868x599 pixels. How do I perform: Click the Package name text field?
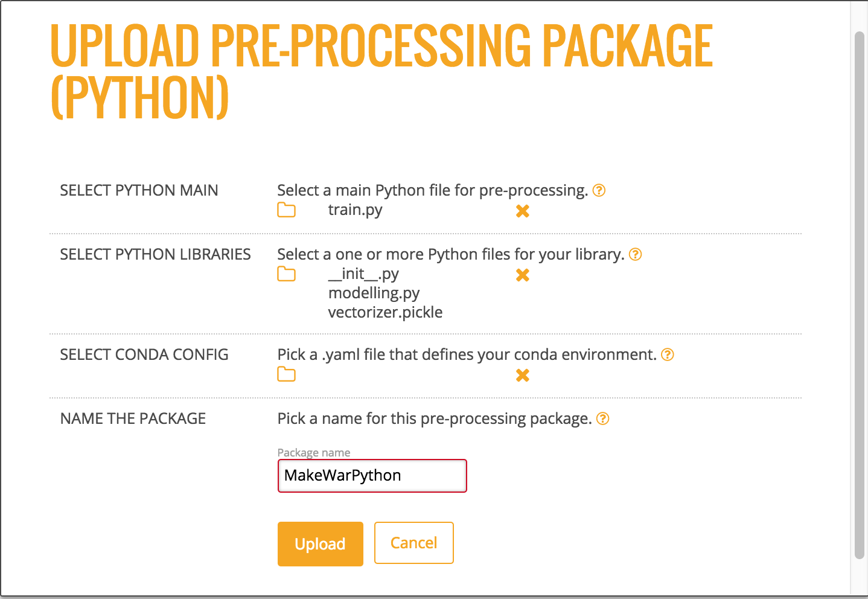click(372, 476)
